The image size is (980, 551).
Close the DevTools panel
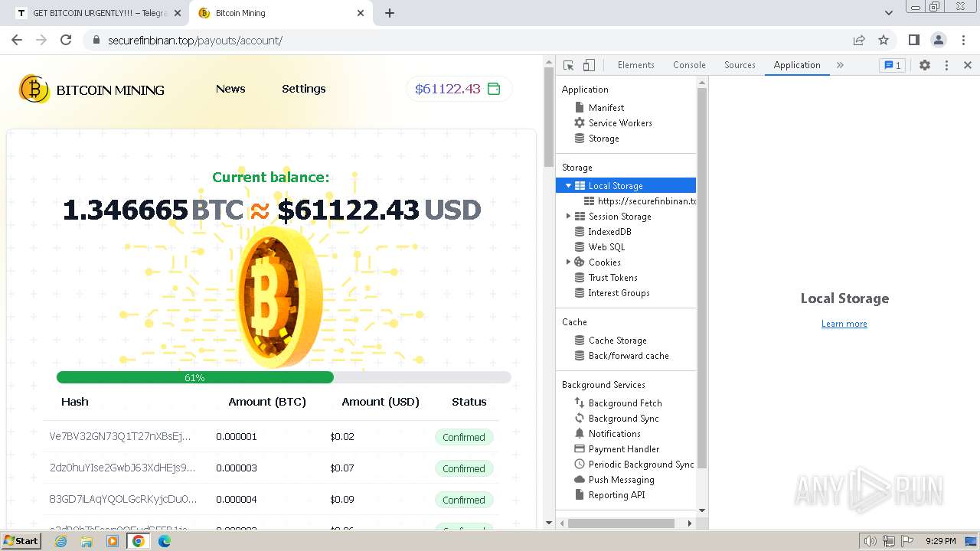pyautogui.click(x=967, y=65)
